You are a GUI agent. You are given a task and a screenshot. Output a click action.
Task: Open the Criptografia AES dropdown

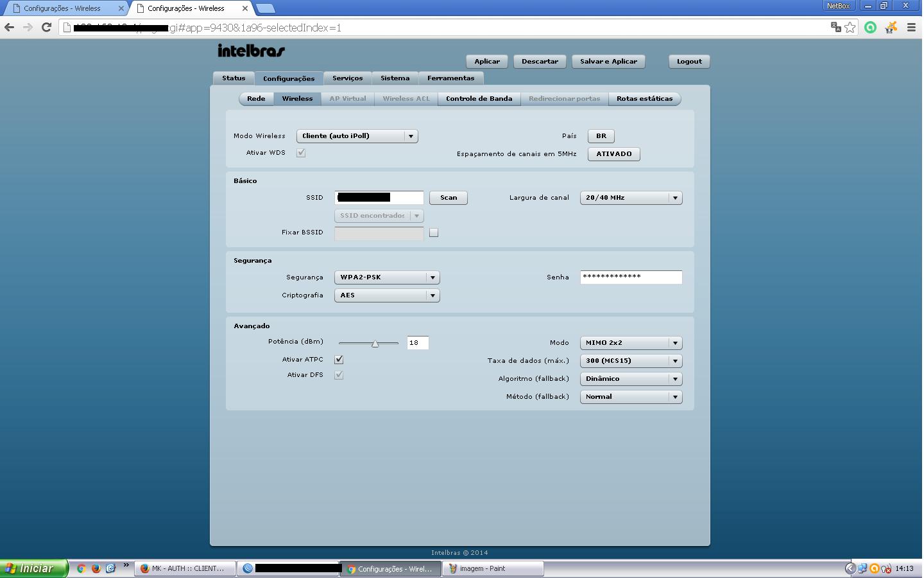[387, 295]
